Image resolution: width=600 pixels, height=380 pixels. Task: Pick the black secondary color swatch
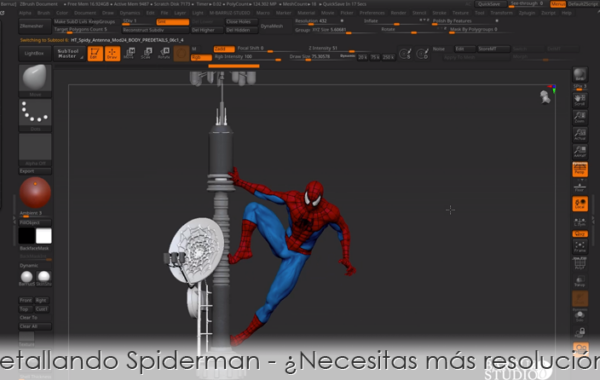tap(27, 236)
